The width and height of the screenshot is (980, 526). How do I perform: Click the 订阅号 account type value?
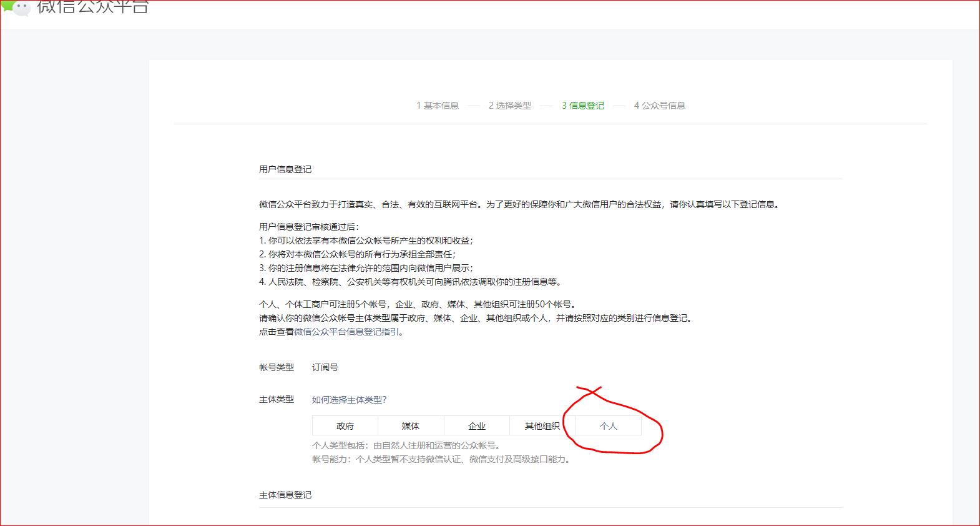pos(325,367)
